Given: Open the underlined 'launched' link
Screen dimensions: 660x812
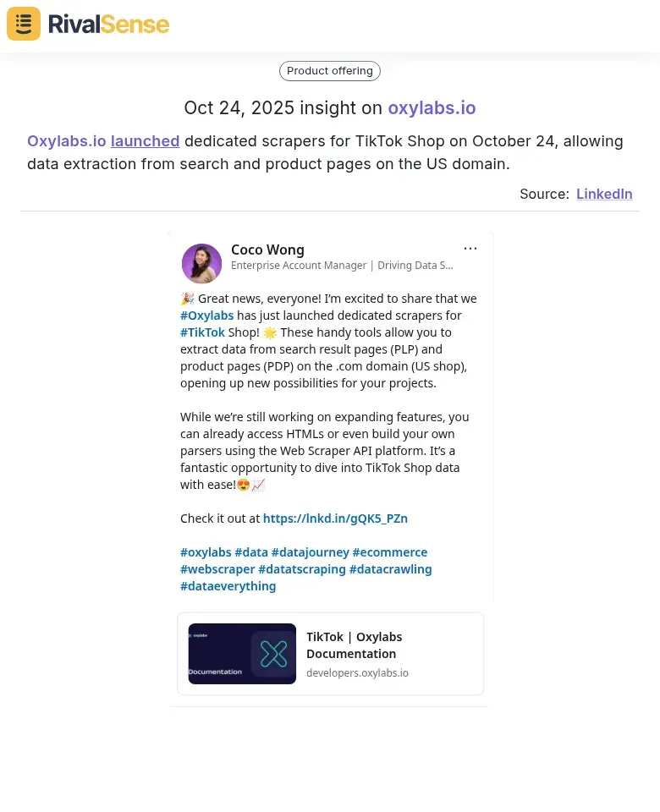Looking at the screenshot, I should (145, 141).
